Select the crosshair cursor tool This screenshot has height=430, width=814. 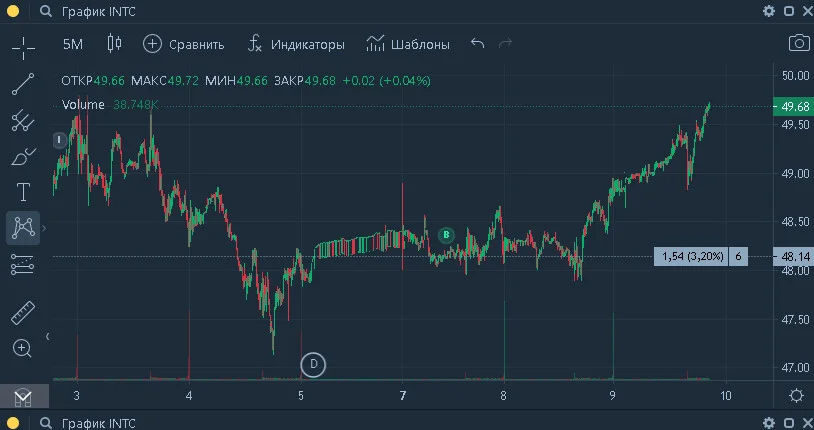tap(23, 48)
